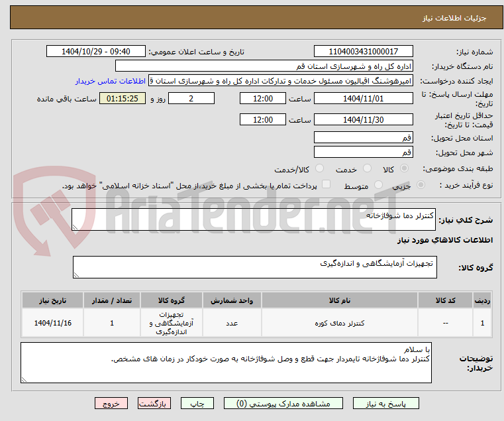Click the resize handle of توضیحات خریدار box
Viewport: 504px width, 421px height.
[x=24, y=379]
